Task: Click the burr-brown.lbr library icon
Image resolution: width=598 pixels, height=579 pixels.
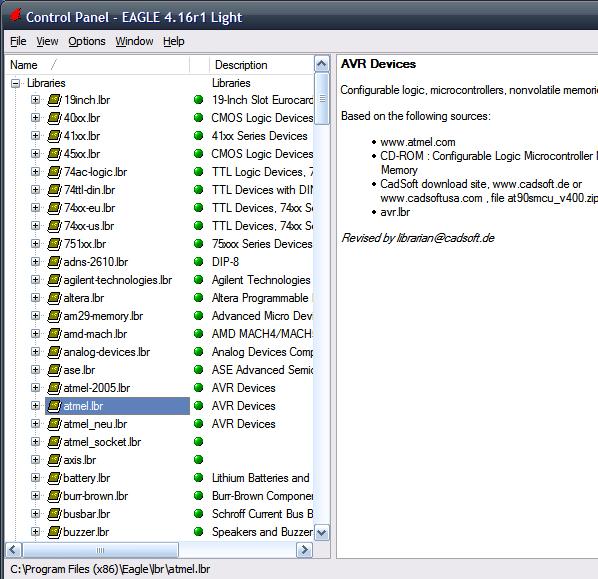Action: [54, 496]
